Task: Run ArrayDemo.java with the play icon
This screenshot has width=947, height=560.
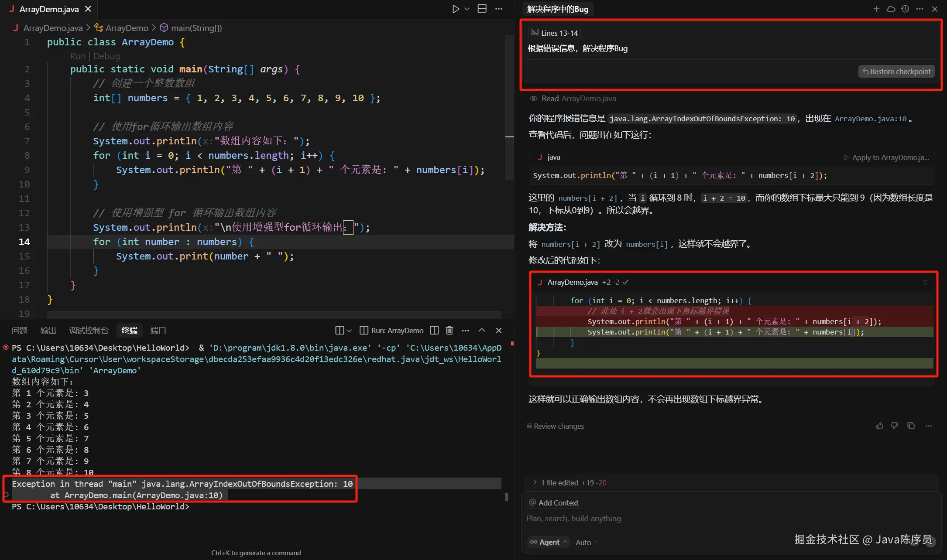Action: 455,9
